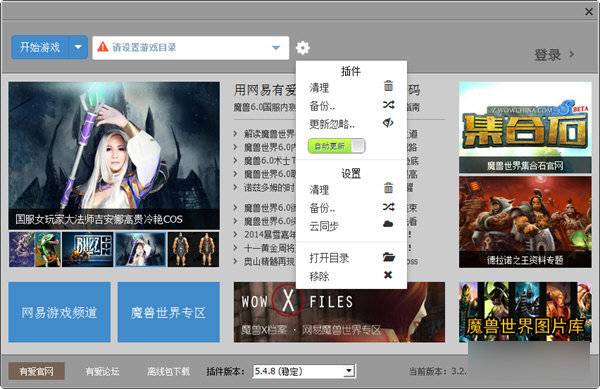Click arrow chevron next to 登录
Screen dimensions: 600x389
click(572, 54)
